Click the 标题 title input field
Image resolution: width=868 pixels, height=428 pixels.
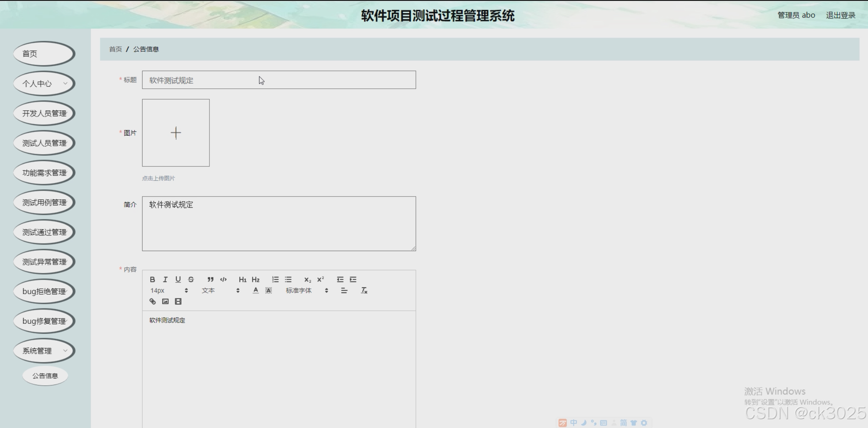[x=279, y=80]
